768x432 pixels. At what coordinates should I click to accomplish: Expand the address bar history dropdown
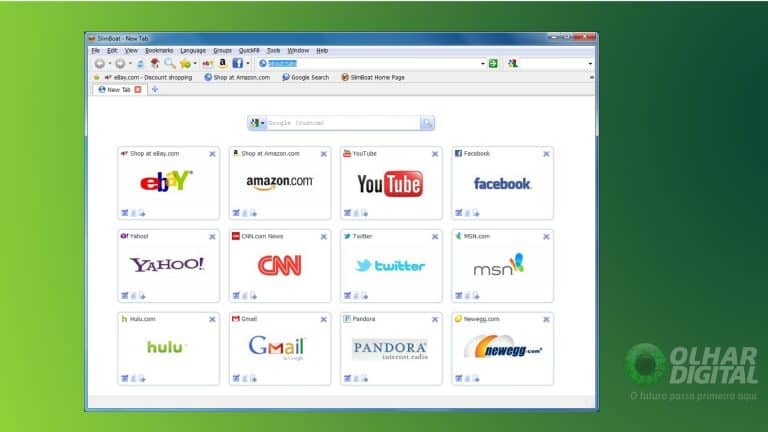[x=482, y=63]
